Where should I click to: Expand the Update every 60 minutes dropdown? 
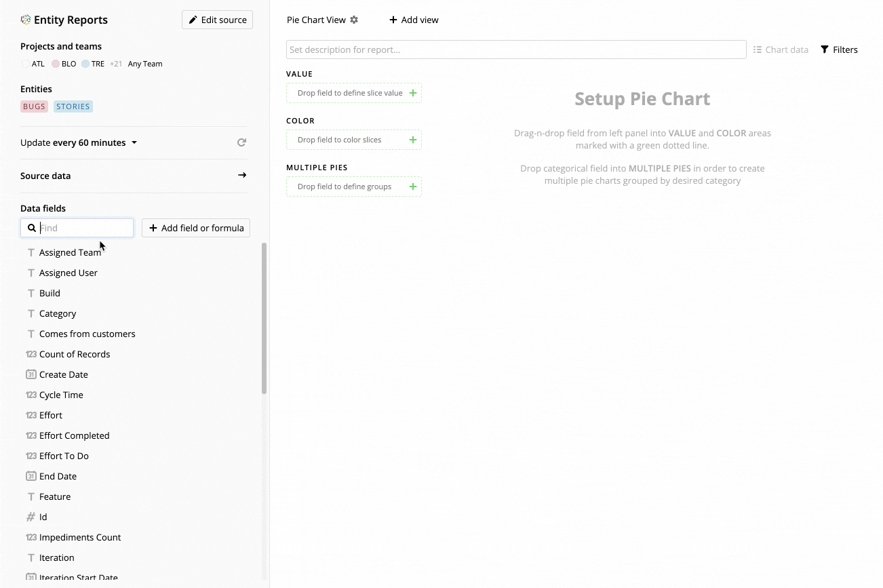(x=79, y=142)
